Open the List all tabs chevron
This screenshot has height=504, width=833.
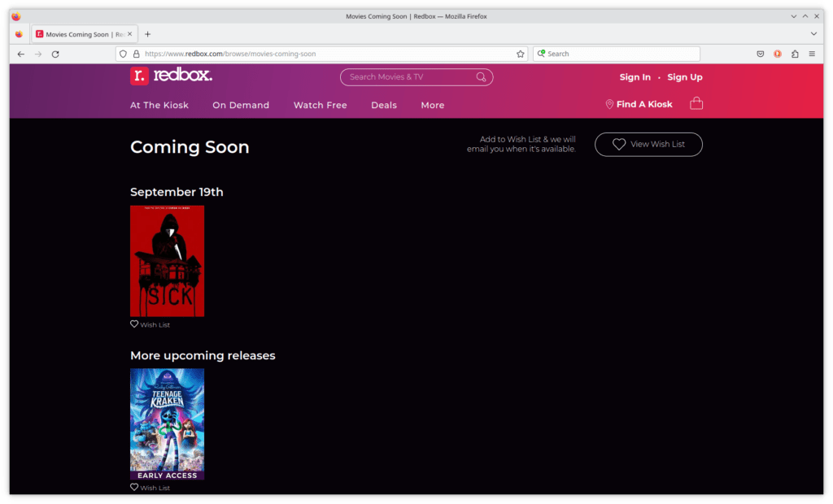click(813, 34)
